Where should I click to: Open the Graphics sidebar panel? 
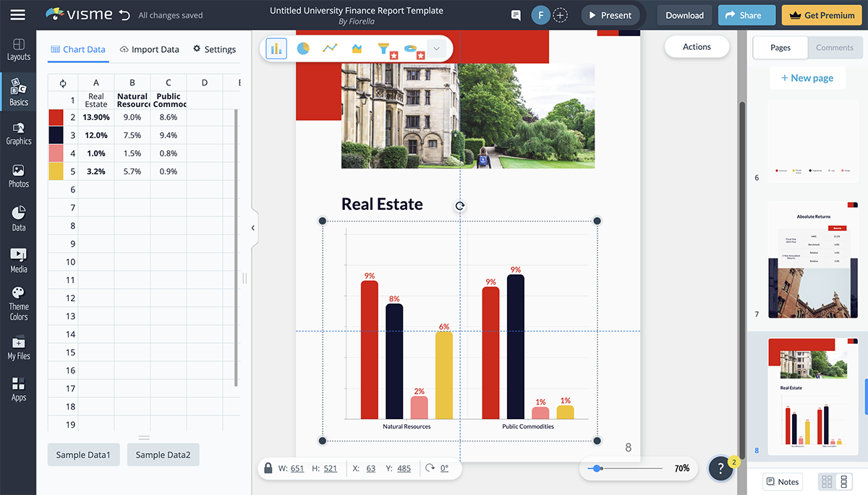[x=18, y=134]
